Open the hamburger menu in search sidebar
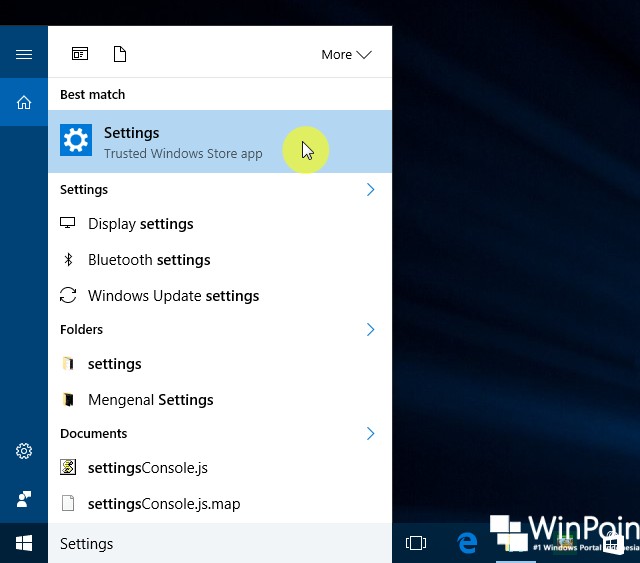 (x=24, y=54)
